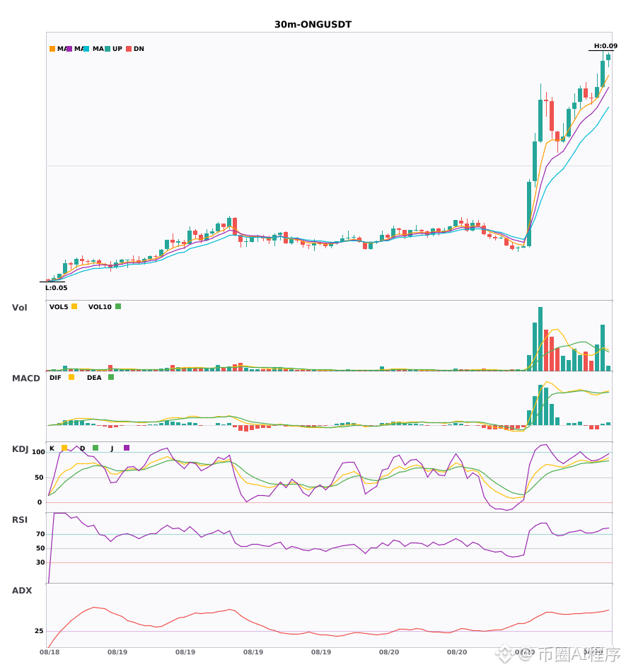Click the 08/18 date axis label
Screen dimensions: 626x672
pyautogui.click(x=50, y=652)
